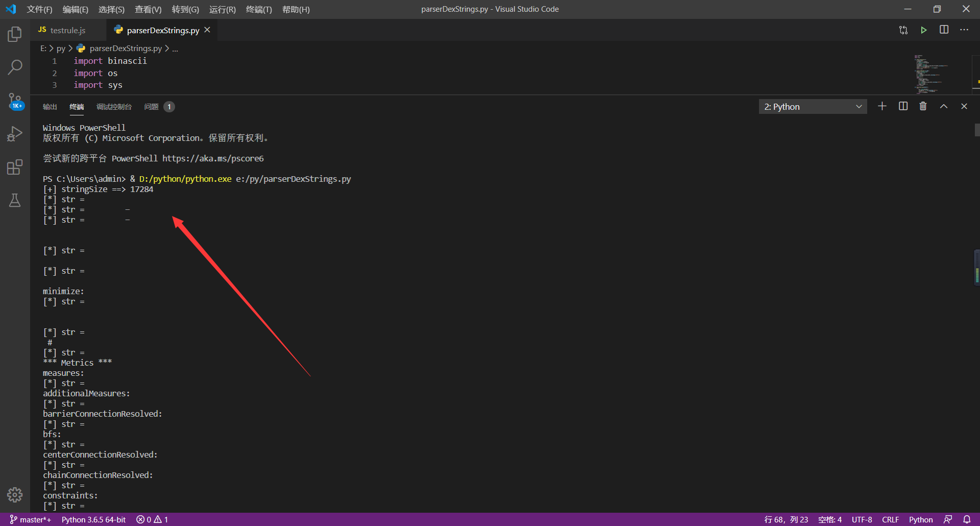Kill terminal with trash icon
The height and width of the screenshot is (526, 980).
click(x=923, y=106)
